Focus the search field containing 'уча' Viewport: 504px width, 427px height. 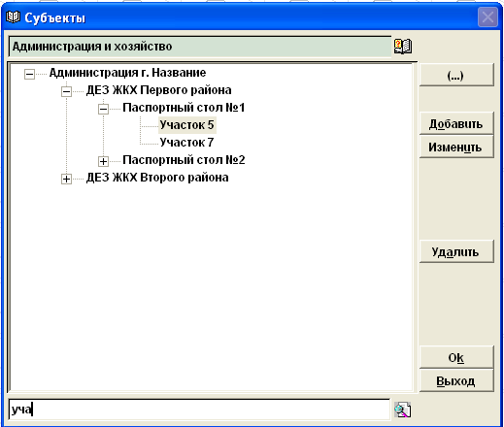[x=199, y=410]
